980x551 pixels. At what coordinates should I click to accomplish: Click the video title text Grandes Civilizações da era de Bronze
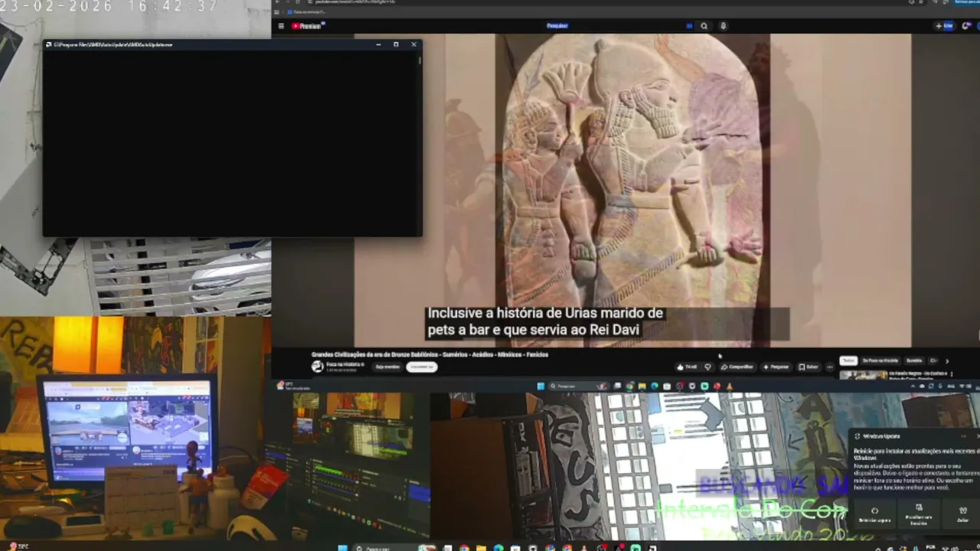click(x=430, y=354)
